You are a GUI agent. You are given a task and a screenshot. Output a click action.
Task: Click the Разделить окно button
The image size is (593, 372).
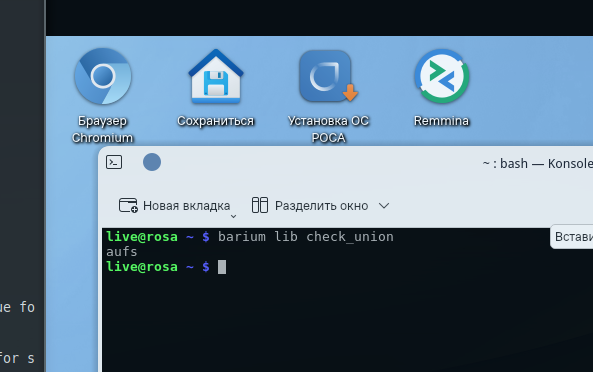[310, 206]
